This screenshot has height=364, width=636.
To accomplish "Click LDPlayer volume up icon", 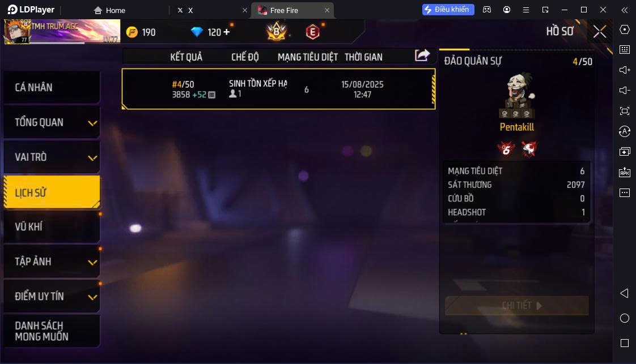I will click(625, 70).
